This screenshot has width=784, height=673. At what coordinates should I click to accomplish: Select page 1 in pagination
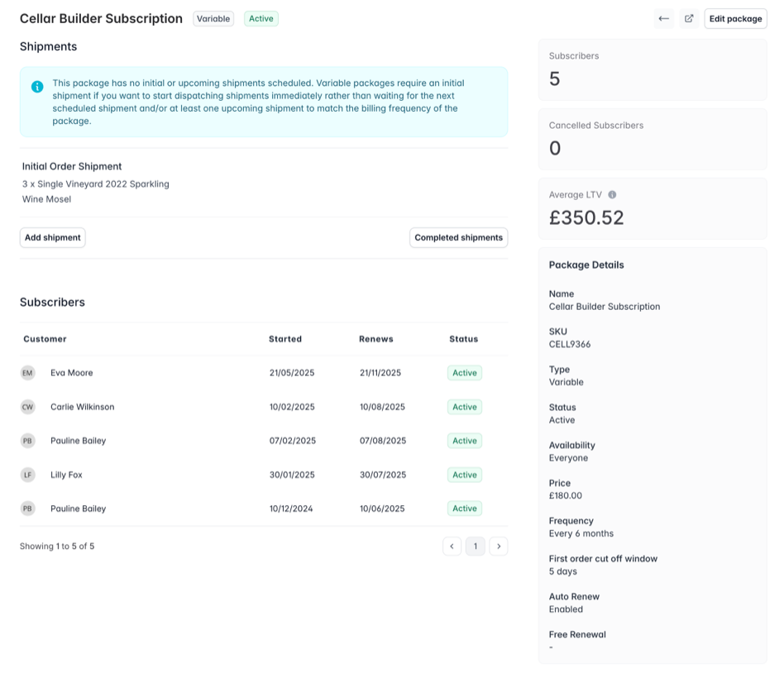point(476,546)
